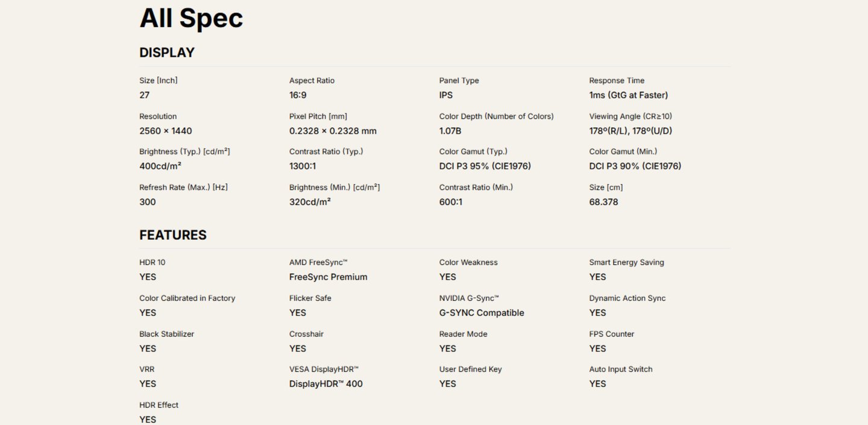Select the Panel Type value IPS
Viewport: 868px width, 425px height.
(446, 95)
